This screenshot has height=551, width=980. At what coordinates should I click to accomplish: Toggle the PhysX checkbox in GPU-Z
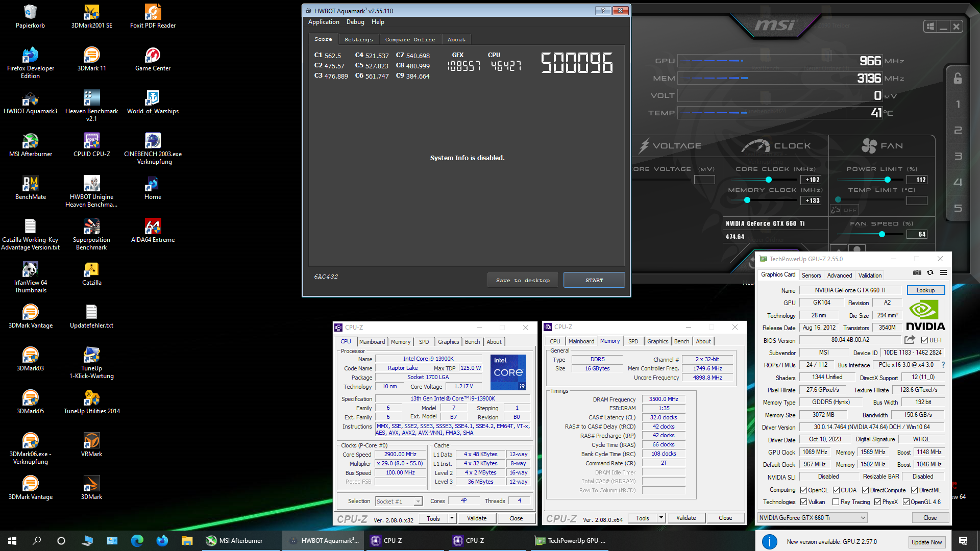point(877,502)
